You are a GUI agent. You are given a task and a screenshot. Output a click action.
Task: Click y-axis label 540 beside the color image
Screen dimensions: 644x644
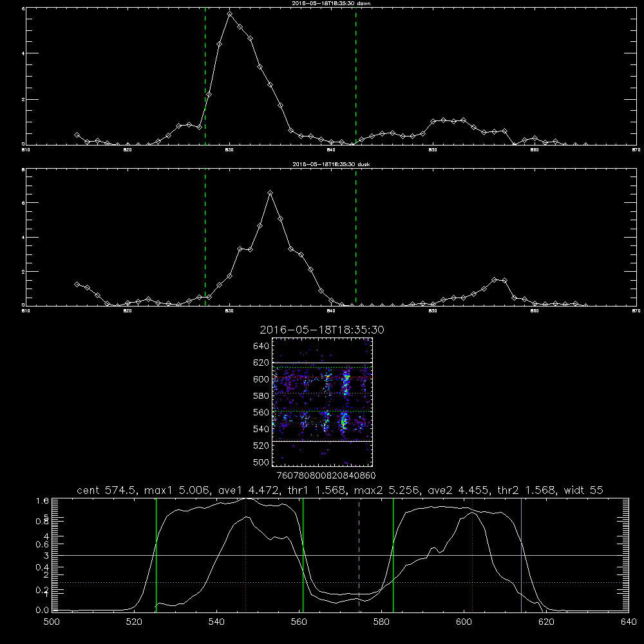(261, 429)
